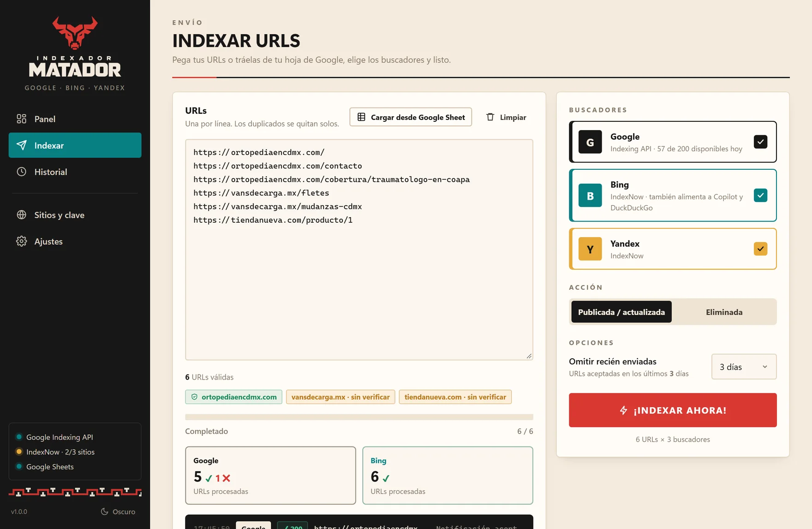Click the Indexar paper plane icon
This screenshot has width=812, height=529.
(22, 145)
